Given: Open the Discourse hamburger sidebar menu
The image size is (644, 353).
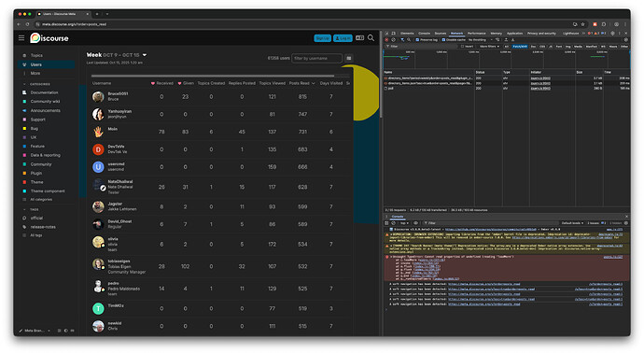Looking at the screenshot, I should tap(21, 37).
